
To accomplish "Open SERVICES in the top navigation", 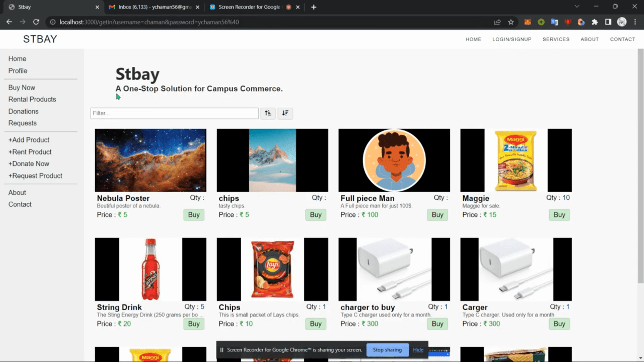I will click(x=556, y=39).
